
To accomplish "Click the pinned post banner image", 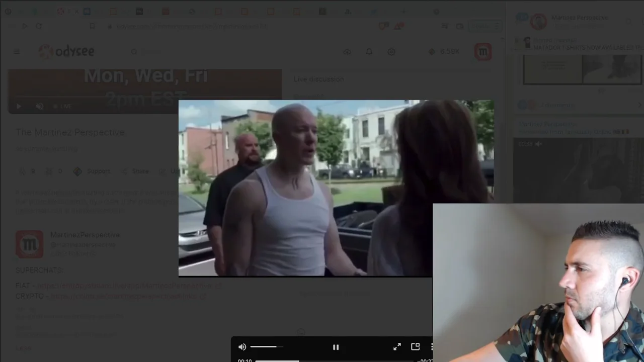I will (x=582, y=69).
